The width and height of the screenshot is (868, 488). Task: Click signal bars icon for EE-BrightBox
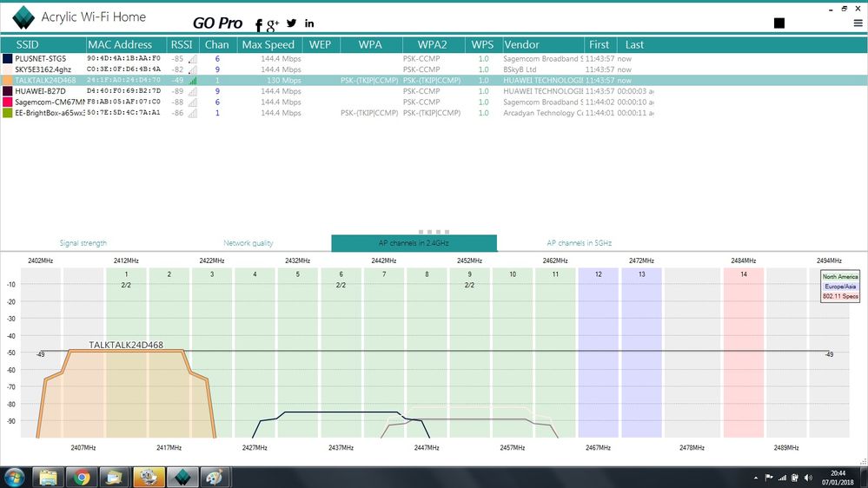[x=193, y=114]
